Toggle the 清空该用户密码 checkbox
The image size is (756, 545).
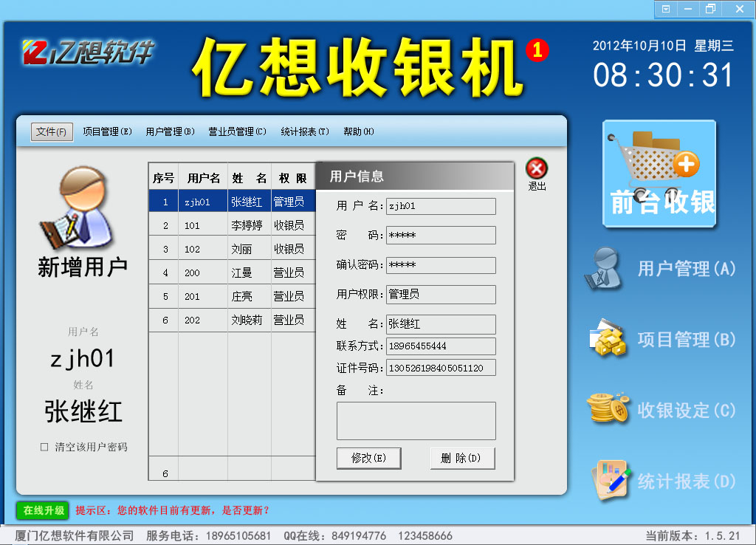pyautogui.click(x=44, y=447)
